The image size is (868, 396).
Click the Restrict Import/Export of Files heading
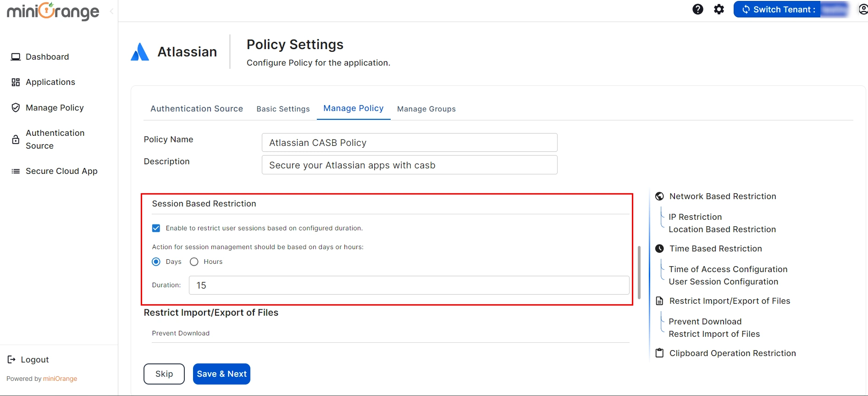pos(211,312)
